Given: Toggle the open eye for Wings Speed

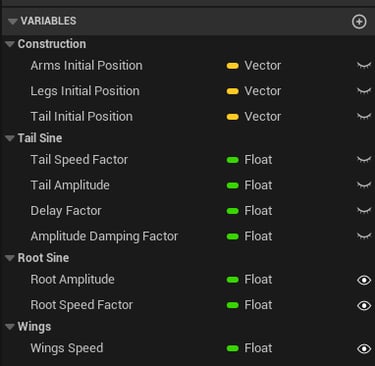Looking at the screenshot, I should point(364,349).
